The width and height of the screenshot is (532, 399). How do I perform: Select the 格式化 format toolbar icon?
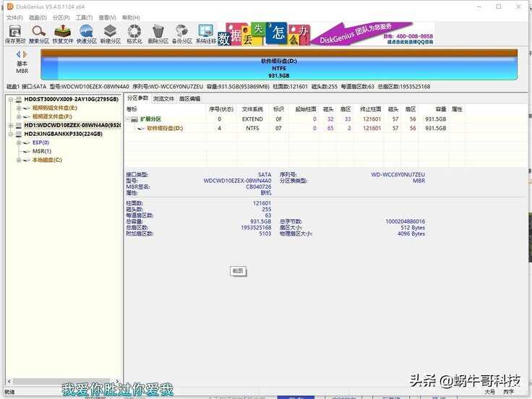(x=134, y=34)
